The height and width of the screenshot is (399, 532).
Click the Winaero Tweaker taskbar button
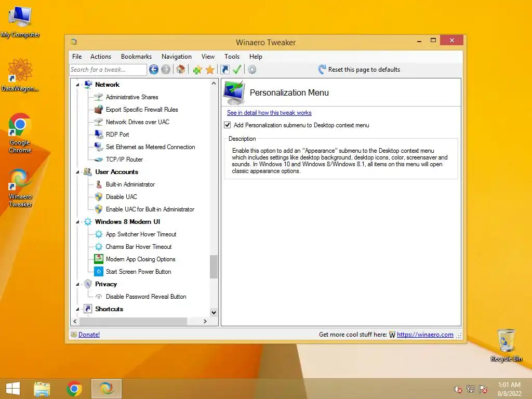pyautogui.click(x=106, y=389)
